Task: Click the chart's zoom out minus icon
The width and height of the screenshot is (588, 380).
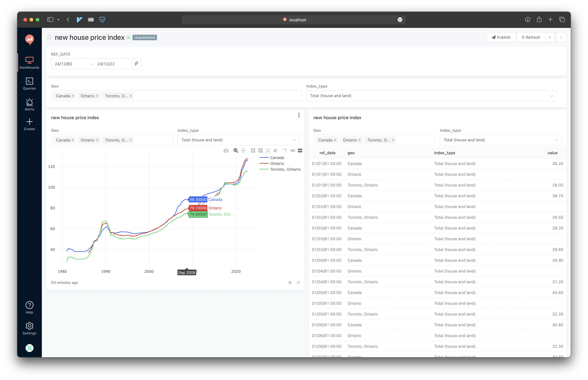Action: (x=260, y=151)
